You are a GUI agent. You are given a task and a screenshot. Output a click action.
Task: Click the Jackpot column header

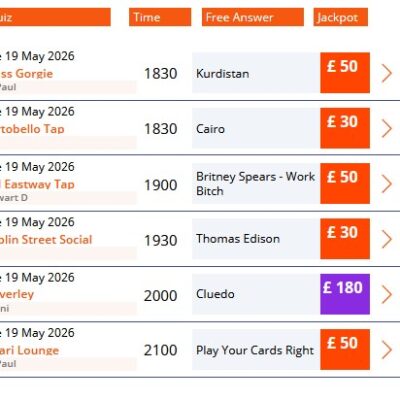pos(341,17)
